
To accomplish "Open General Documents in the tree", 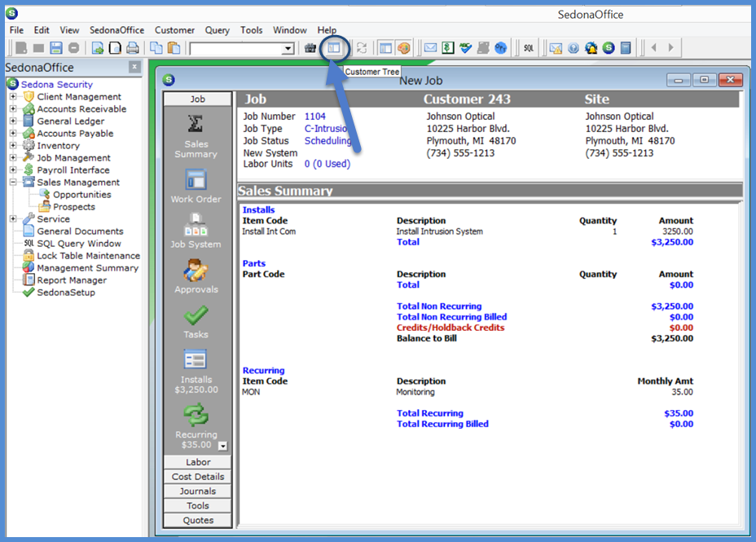I will tap(80, 231).
